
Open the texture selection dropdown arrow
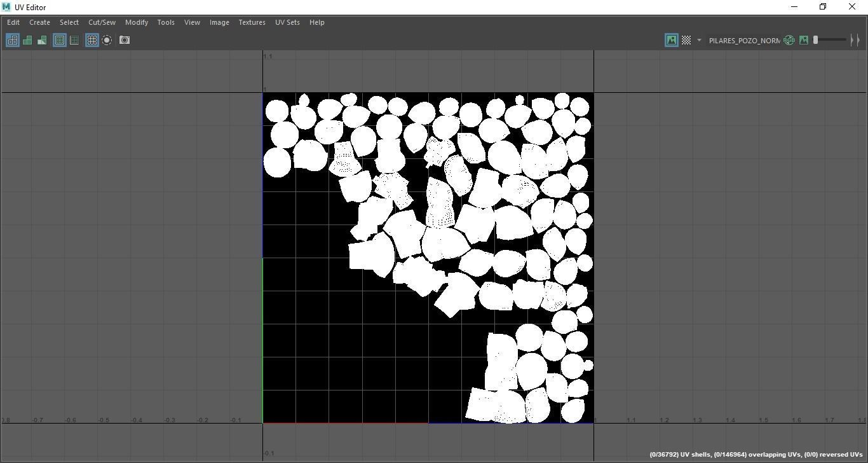[x=699, y=40]
